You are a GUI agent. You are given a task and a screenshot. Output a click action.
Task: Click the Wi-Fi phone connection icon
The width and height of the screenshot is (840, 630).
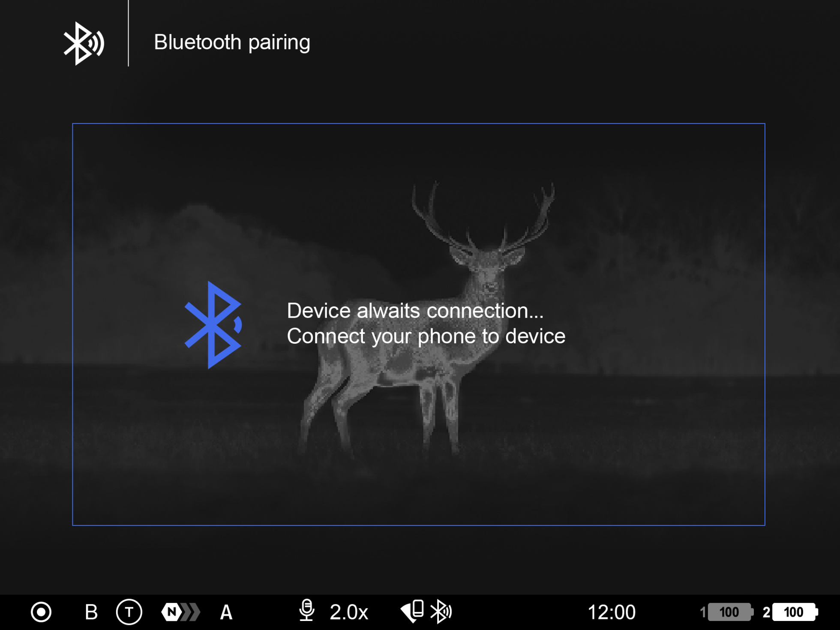tap(412, 611)
